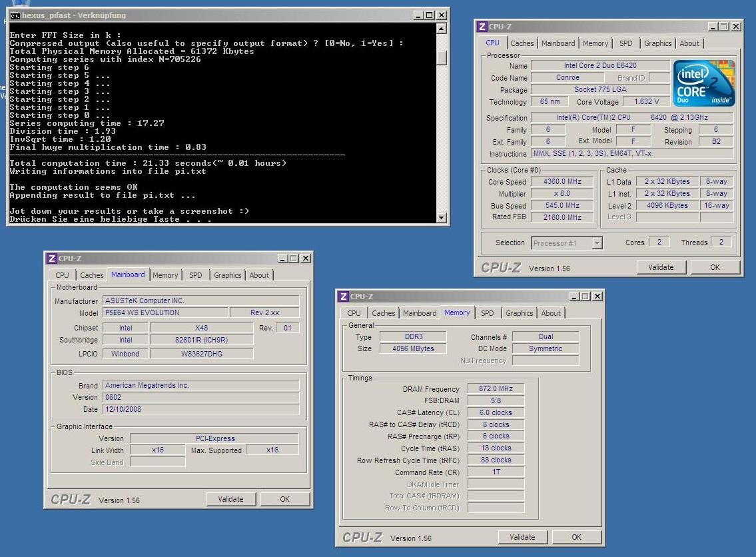This screenshot has height=557, width=756.
Task: Click Level 2 cache value '4096 KBytes'
Action: pos(667,205)
